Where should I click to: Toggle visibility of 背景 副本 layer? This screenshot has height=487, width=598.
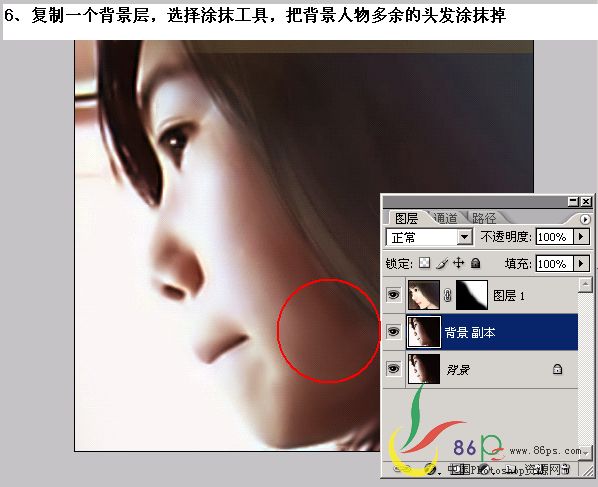(x=393, y=331)
